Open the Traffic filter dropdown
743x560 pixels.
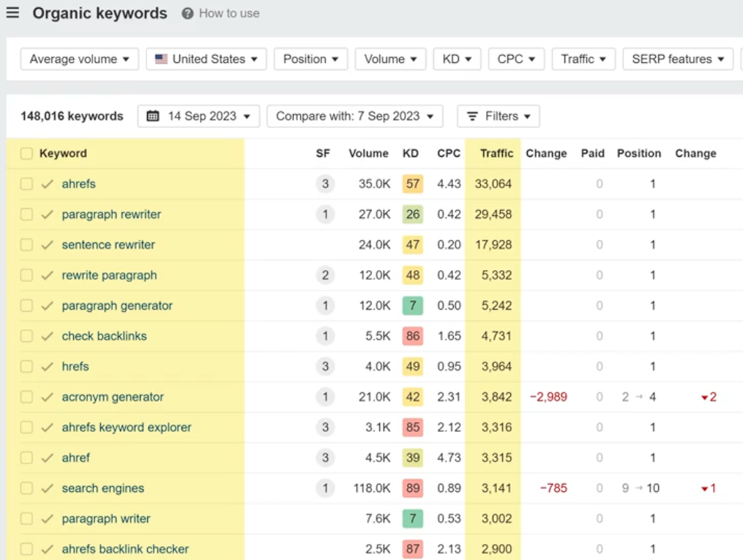pos(583,59)
